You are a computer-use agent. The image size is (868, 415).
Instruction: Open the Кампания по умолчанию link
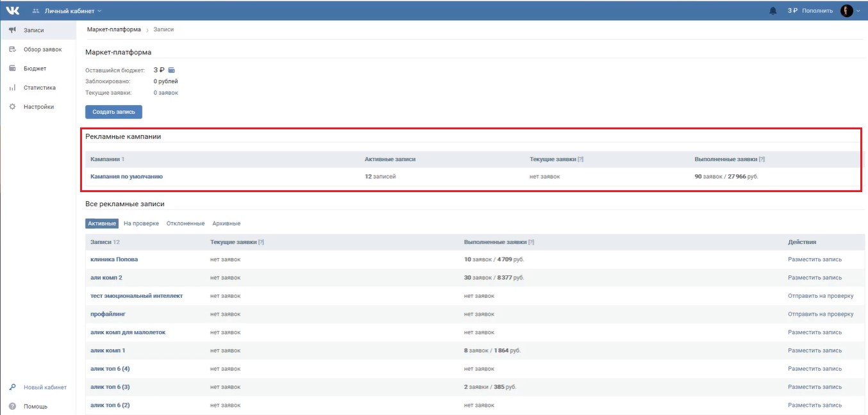point(126,176)
